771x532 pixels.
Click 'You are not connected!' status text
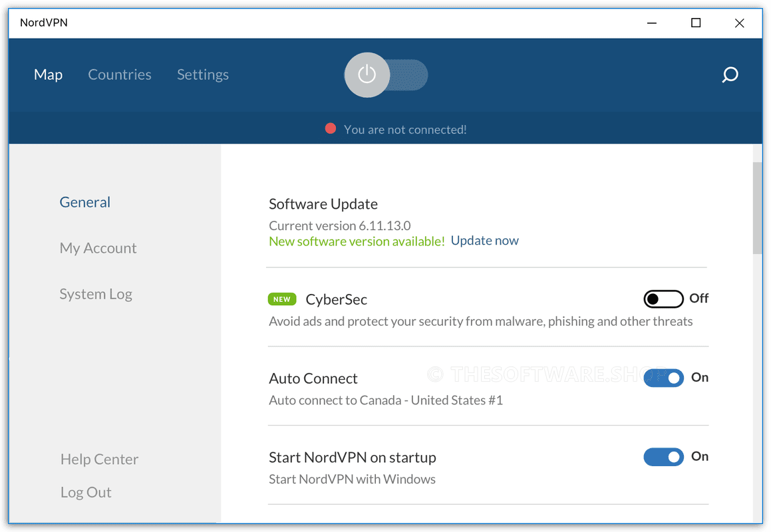(x=405, y=129)
